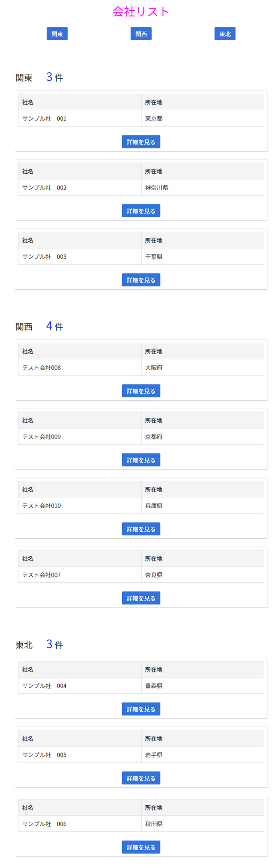This screenshot has width=279, height=868.
Task: Select the 関西 4件 section heading
Action: (39, 326)
